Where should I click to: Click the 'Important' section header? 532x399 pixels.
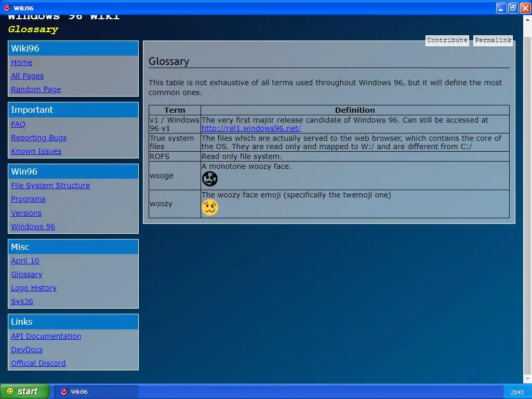[73, 110]
